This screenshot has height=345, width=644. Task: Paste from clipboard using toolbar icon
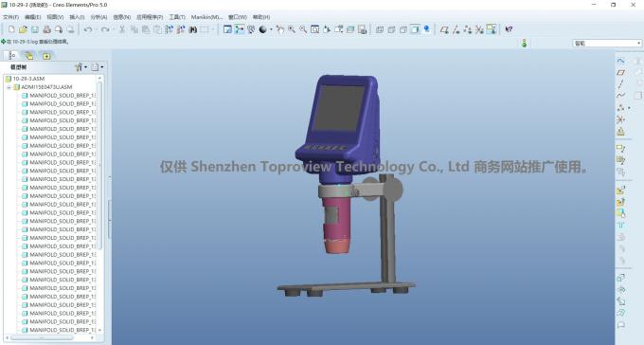(x=146, y=29)
